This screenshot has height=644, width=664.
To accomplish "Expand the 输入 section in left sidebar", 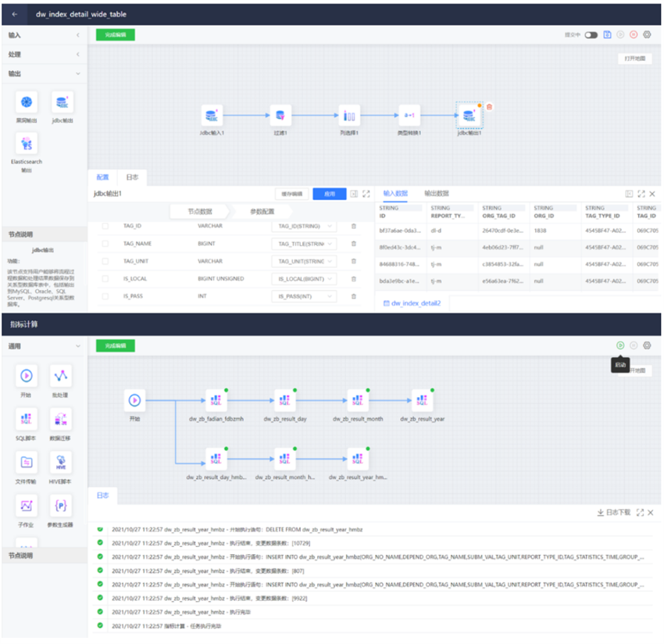I will (x=44, y=35).
